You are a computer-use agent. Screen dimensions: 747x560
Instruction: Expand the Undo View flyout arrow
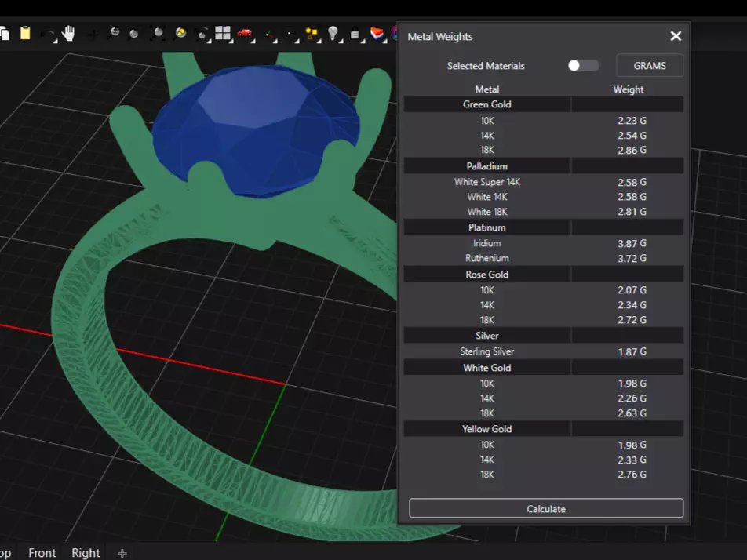210,42
